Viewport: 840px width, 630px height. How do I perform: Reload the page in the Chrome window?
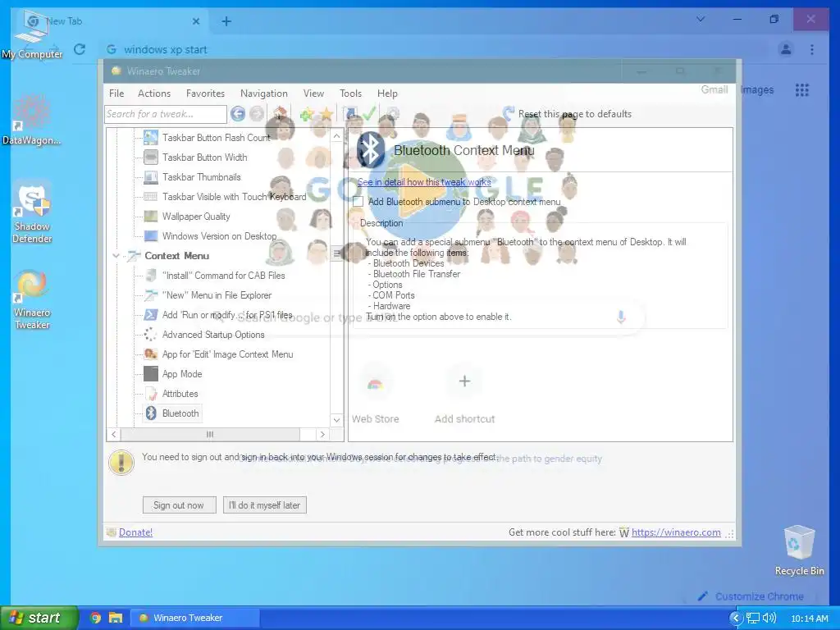pos(80,49)
